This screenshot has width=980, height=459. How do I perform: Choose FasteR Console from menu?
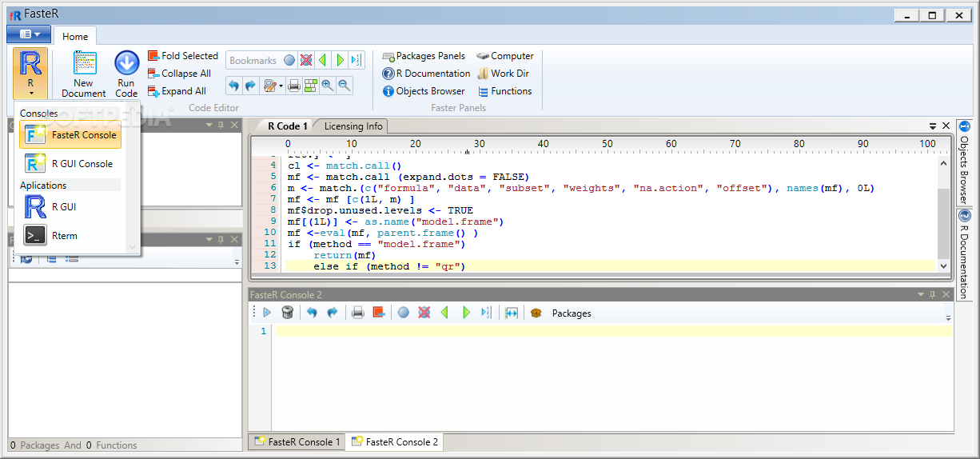[70, 135]
